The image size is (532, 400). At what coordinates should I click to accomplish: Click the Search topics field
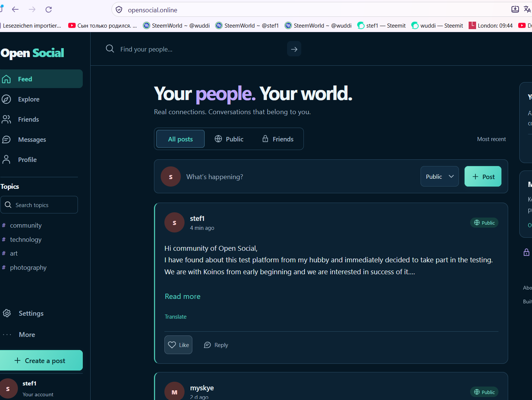tap(39, 205)
